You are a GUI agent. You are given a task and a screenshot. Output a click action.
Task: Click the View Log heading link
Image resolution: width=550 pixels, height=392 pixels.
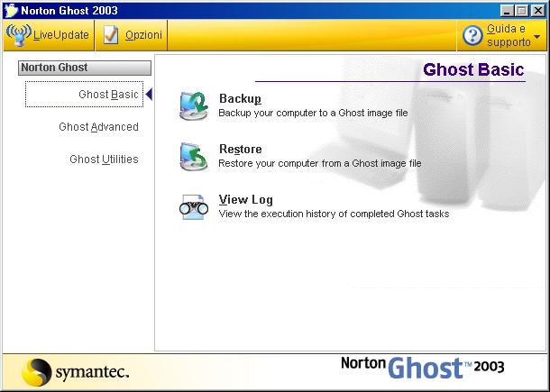coord(245,199)
